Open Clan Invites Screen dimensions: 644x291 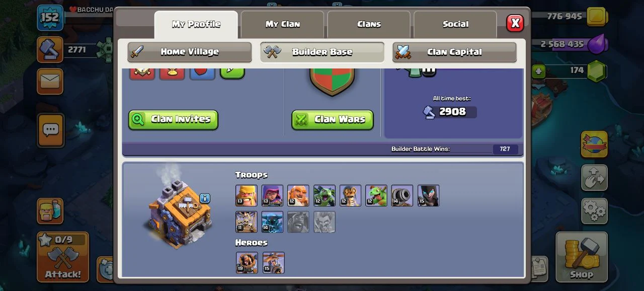[173, 120]
